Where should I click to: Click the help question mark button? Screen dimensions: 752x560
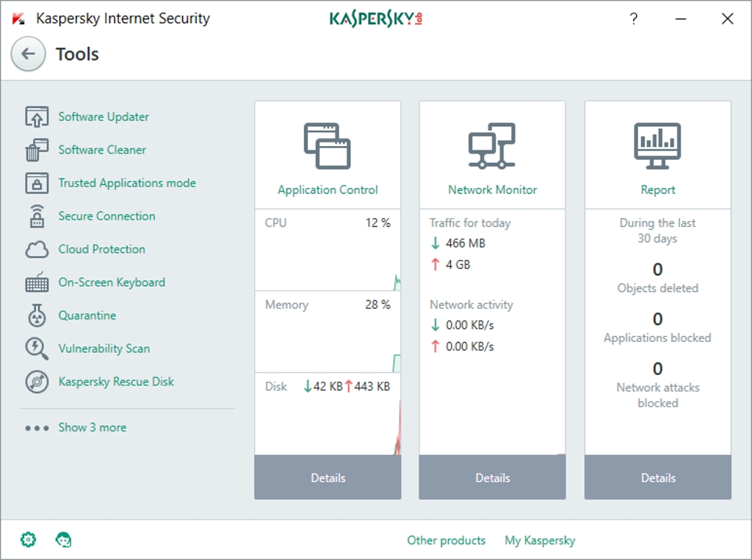tap(634, 19)
